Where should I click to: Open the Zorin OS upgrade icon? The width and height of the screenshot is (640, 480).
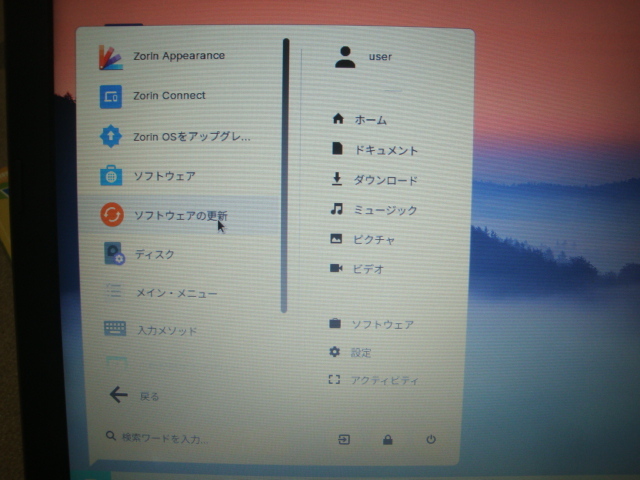111,136
